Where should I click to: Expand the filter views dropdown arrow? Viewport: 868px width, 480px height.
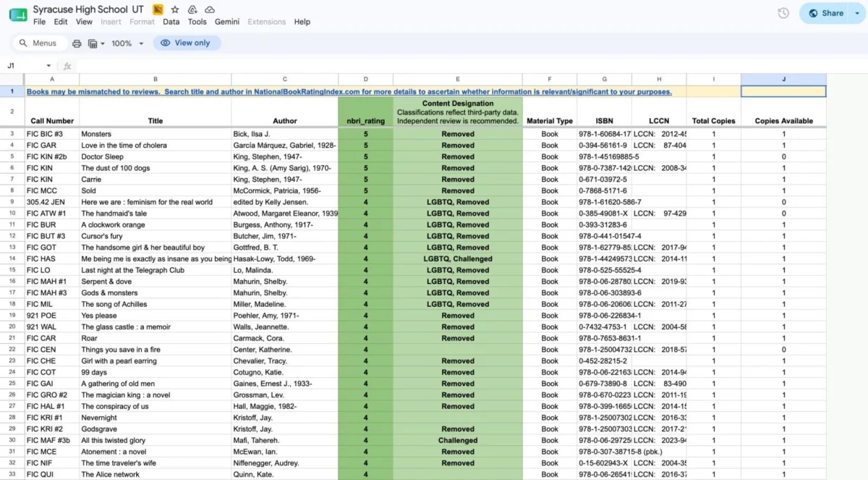click(x=102, y=43)
